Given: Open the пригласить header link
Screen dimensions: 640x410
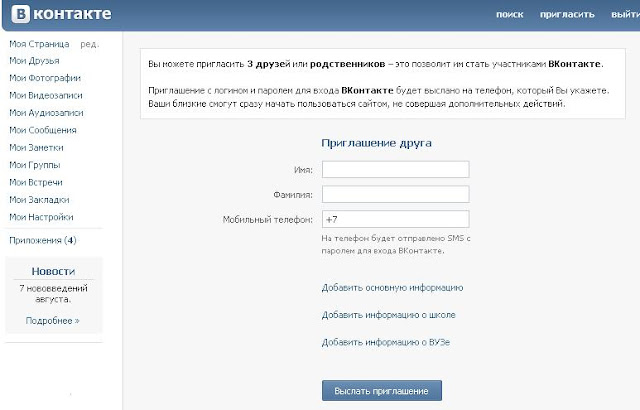Looking at the screenshot, I should (567, 14).
